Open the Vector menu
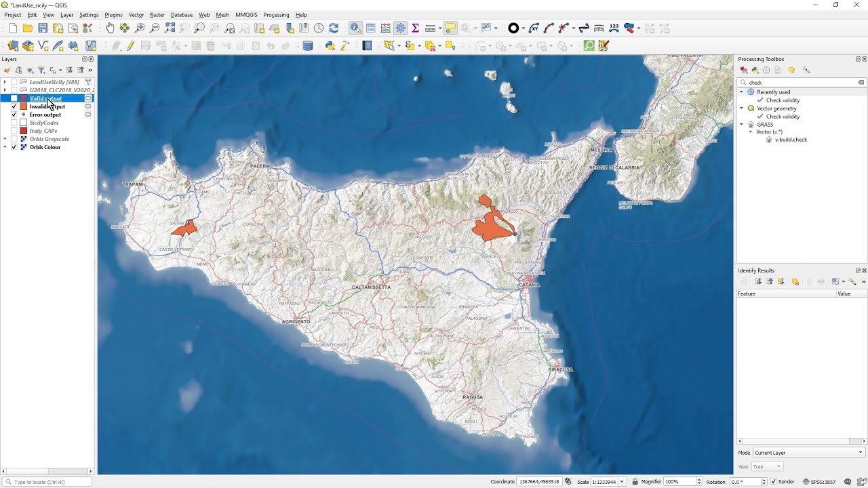 coord(136,14)
